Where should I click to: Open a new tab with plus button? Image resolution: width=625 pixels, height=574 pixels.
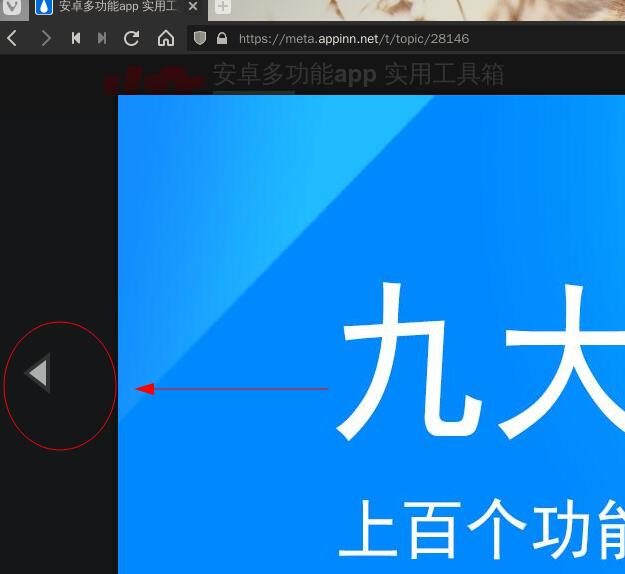point(222,7)
